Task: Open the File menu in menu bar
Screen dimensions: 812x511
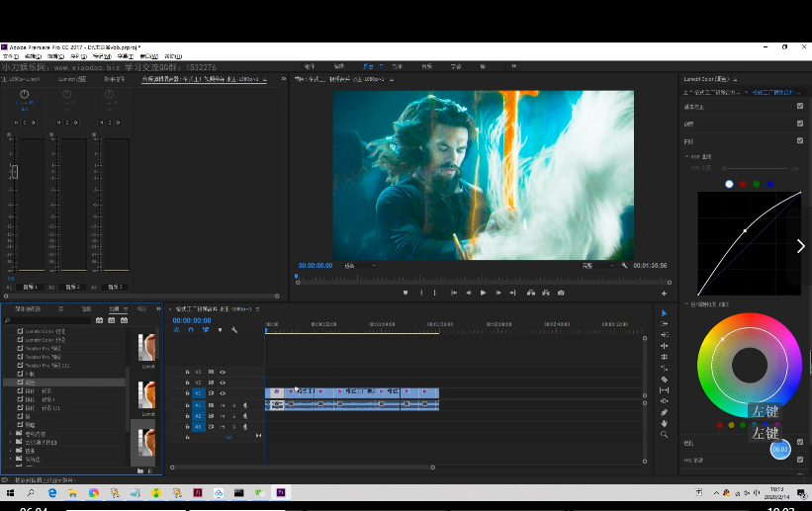Action: (x=8, y=56)
